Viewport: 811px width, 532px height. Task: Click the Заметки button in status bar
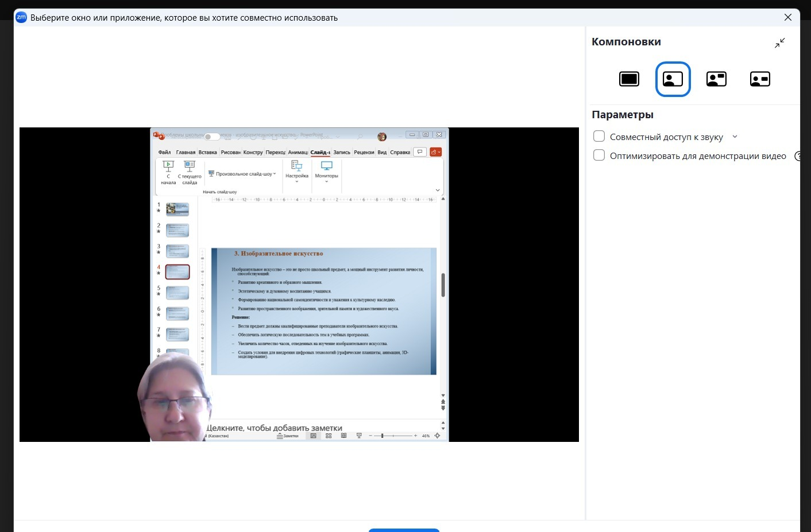pyautogui.click(x=288, y=436)
